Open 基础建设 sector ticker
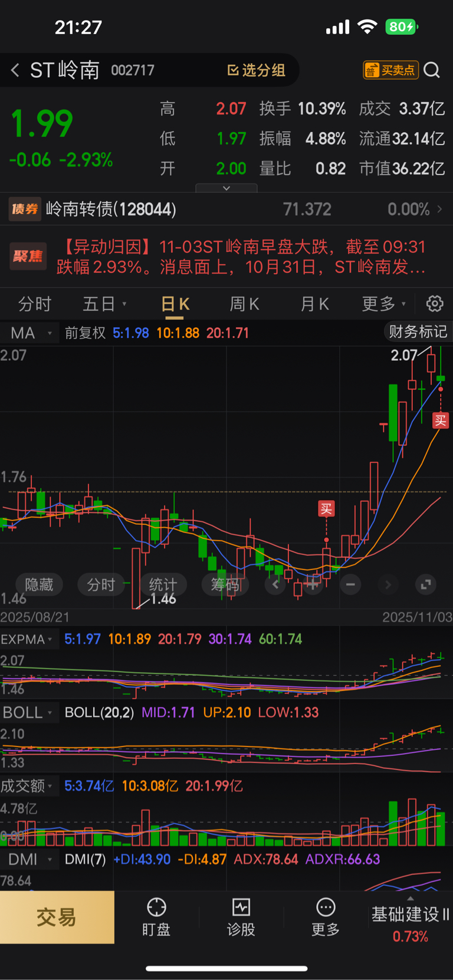 coord(411,923)
